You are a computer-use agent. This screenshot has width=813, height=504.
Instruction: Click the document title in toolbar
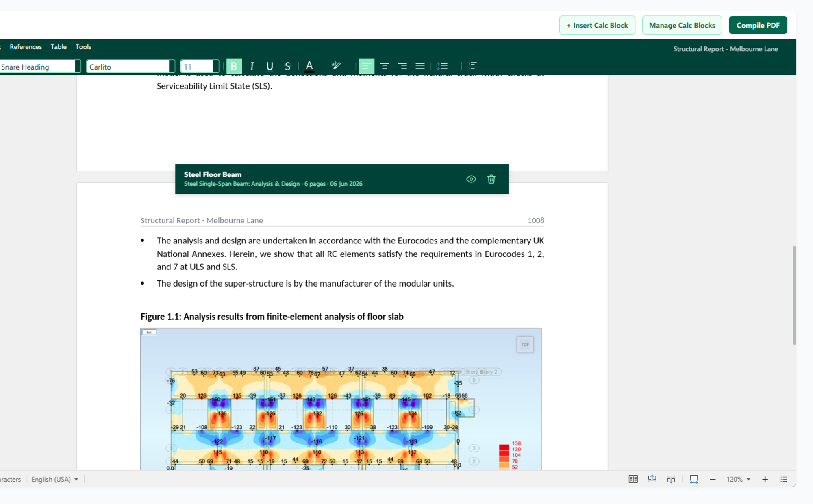click(x=726, y=49)
